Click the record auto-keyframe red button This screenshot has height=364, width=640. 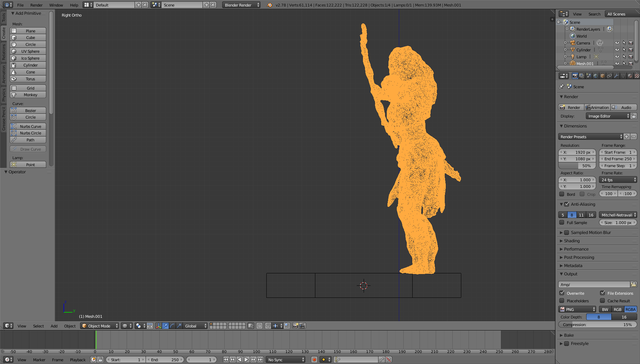click(x=314, y=360)
